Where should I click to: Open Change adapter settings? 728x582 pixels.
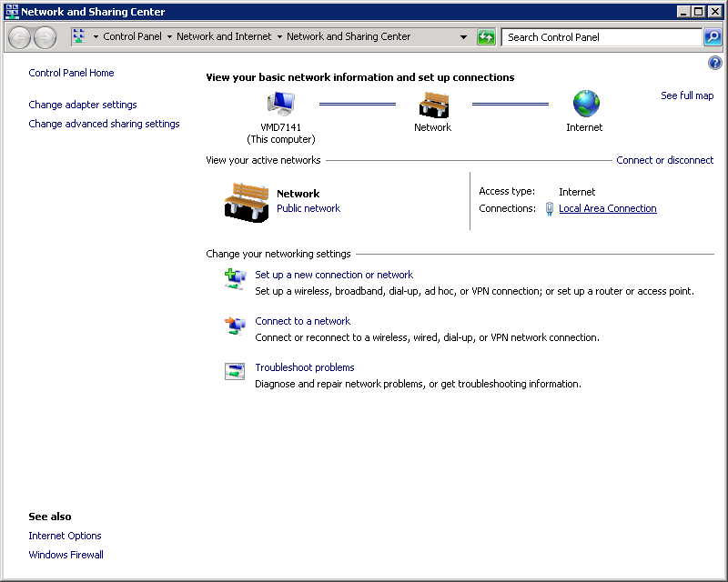point(83,105)
